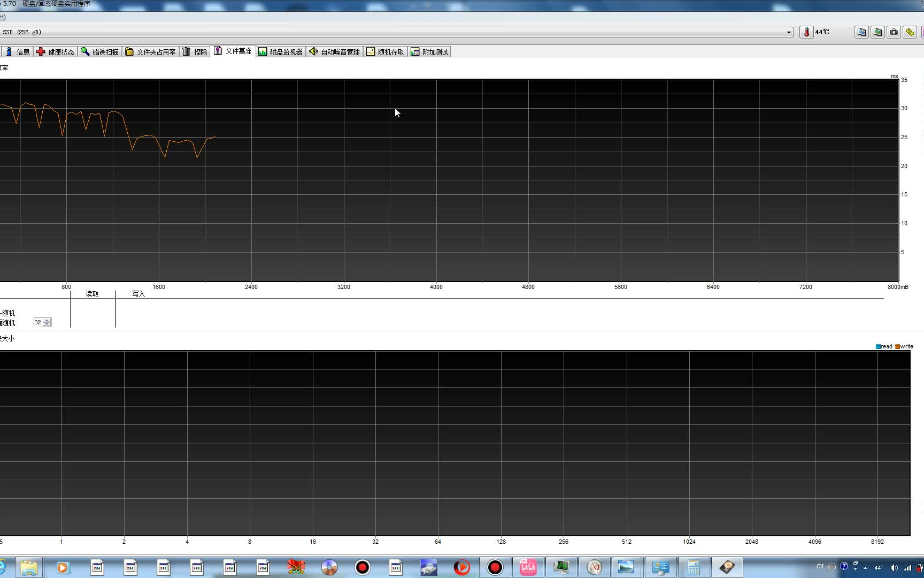Go to the 自动噪音管理 tab

coord(335,52)
